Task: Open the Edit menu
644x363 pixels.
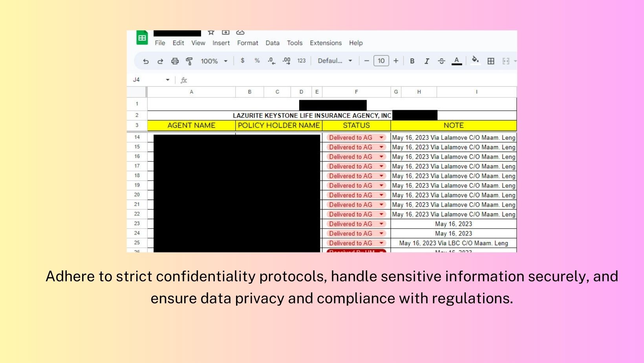Action: tap(178, 43)
